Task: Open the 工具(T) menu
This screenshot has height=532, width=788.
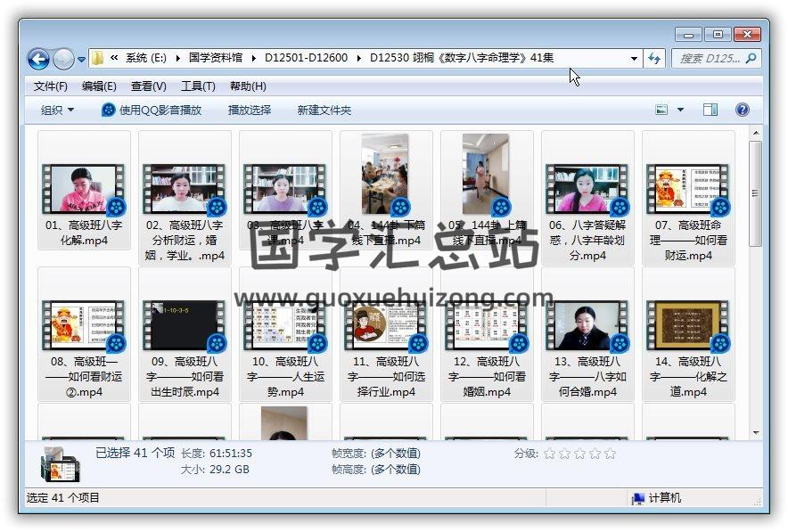Action: point(198,86)
